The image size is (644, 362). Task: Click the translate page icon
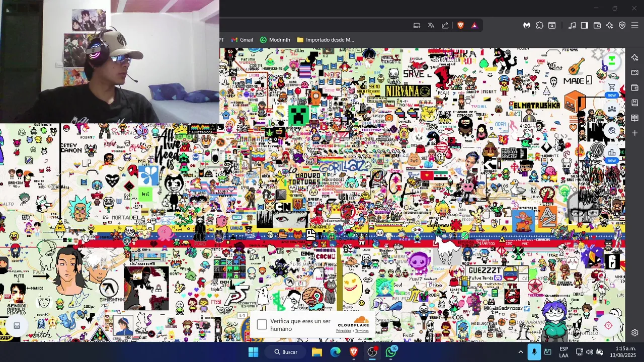[x=431, y=26]
